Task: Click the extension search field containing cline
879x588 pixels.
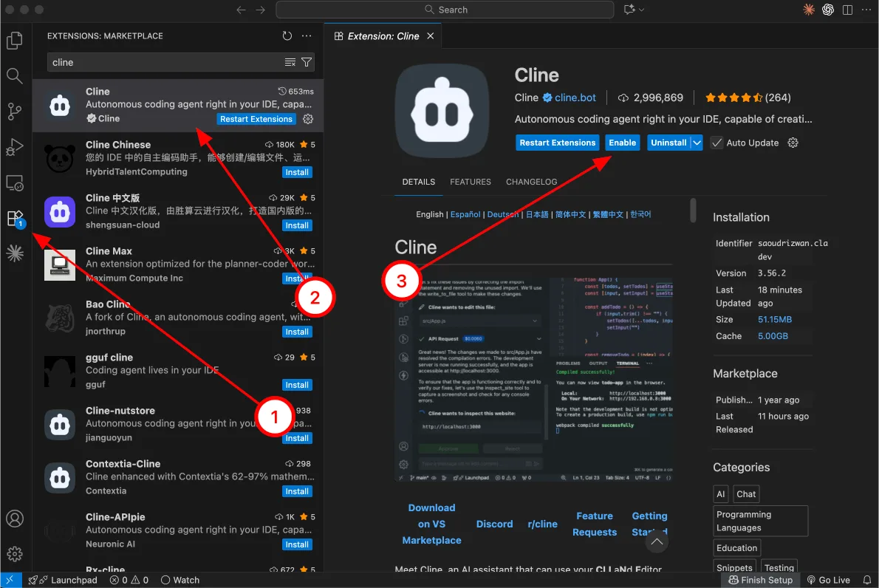Action: coord(163,62)
